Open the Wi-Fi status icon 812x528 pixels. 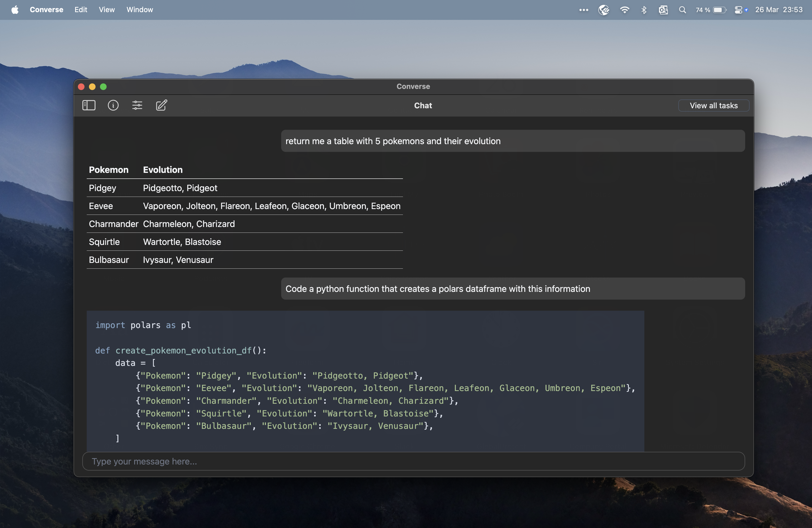coord(624,10)
